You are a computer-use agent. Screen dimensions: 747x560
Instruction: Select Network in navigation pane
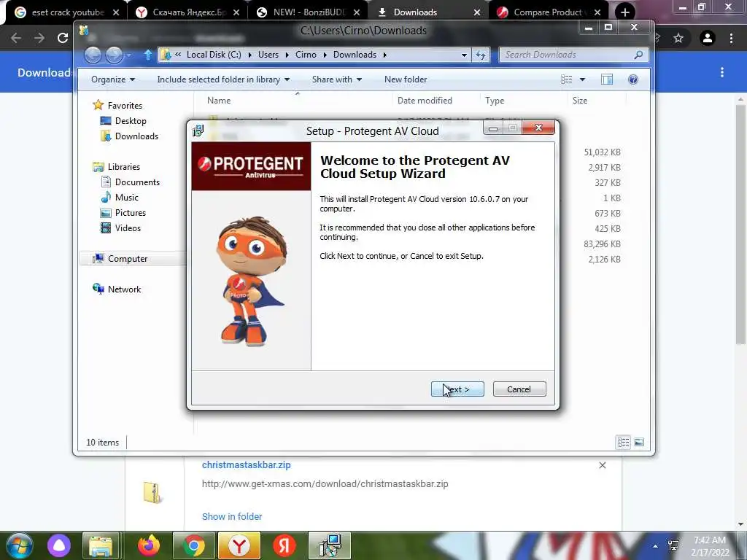124,289
